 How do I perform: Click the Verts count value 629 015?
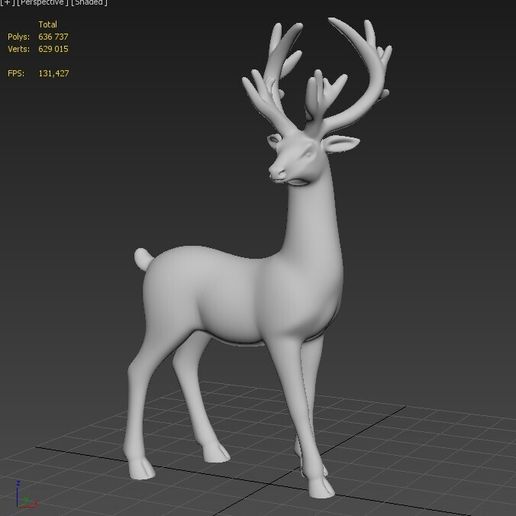point(53,49)
